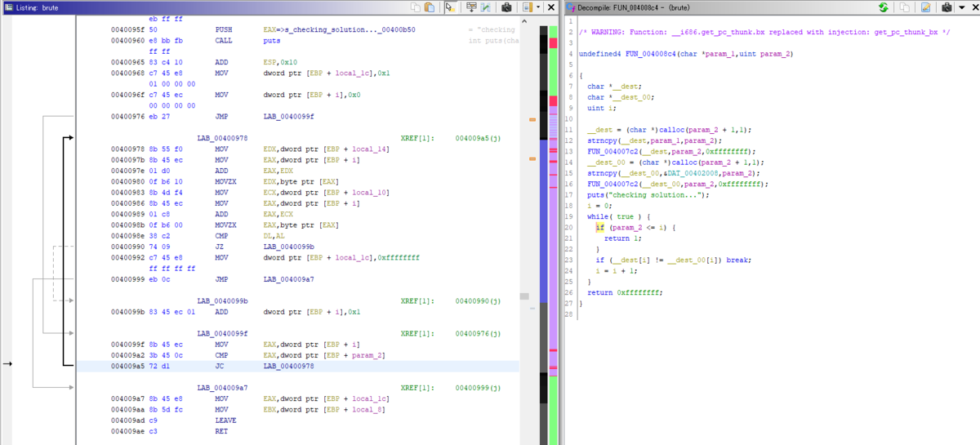The image size is (980, 445).
Task: Open the Listing diff view icon
Action: (486, 7)
